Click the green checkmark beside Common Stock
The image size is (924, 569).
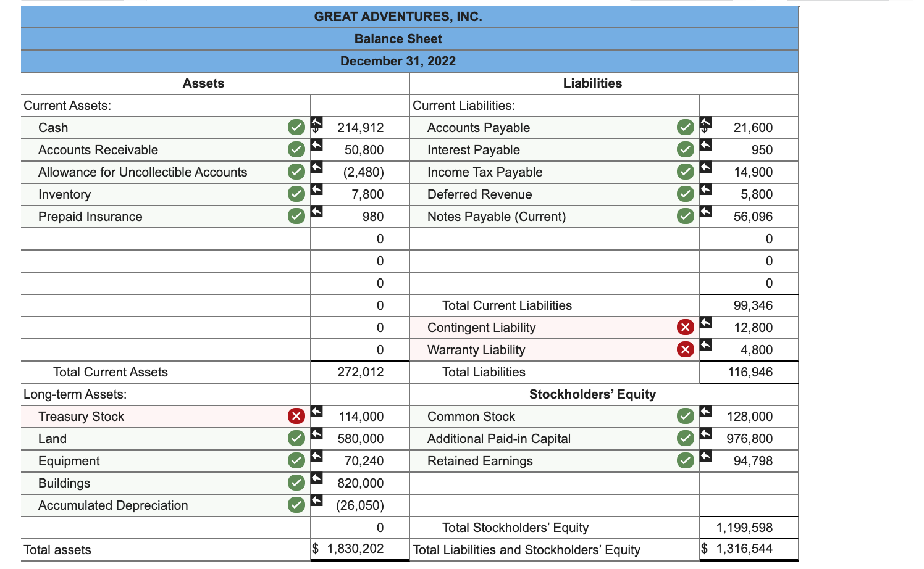[686, 416]
